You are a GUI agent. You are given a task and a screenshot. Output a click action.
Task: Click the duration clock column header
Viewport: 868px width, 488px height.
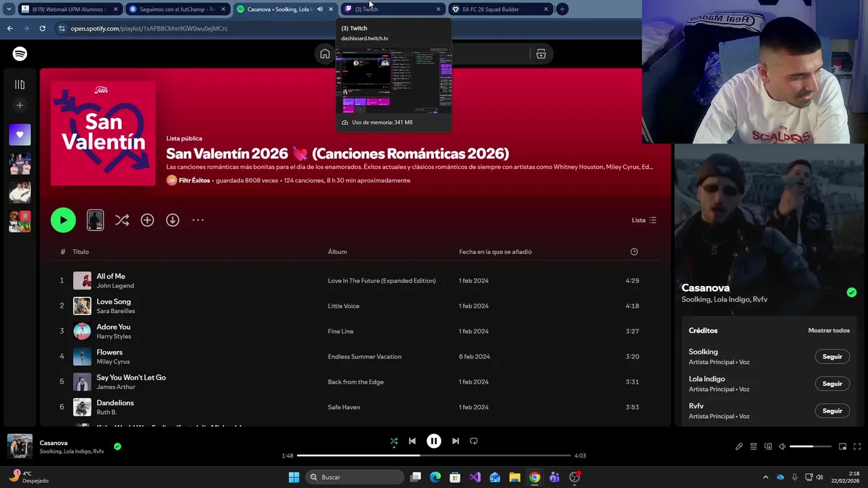(634, 251)
